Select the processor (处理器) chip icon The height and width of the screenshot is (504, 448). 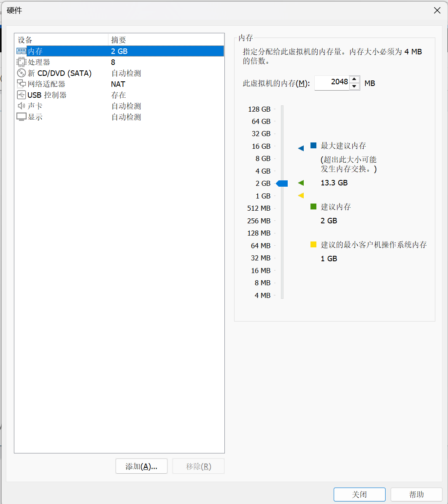[x=21, y=62]
